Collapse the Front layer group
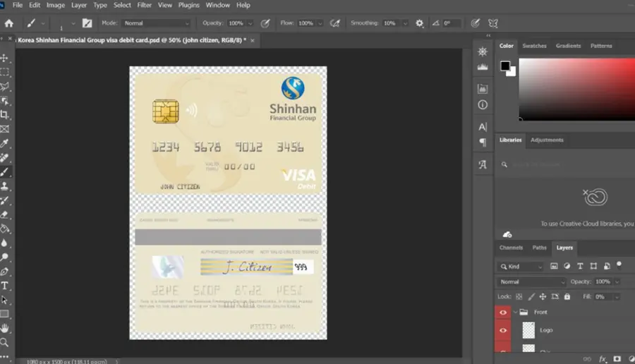 click(516, 313)
